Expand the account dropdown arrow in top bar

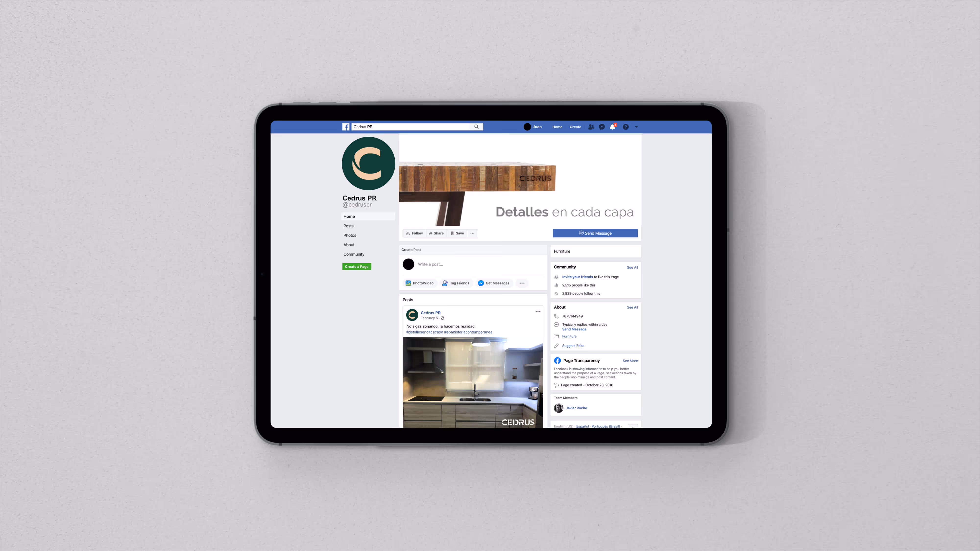coord(636,127)
